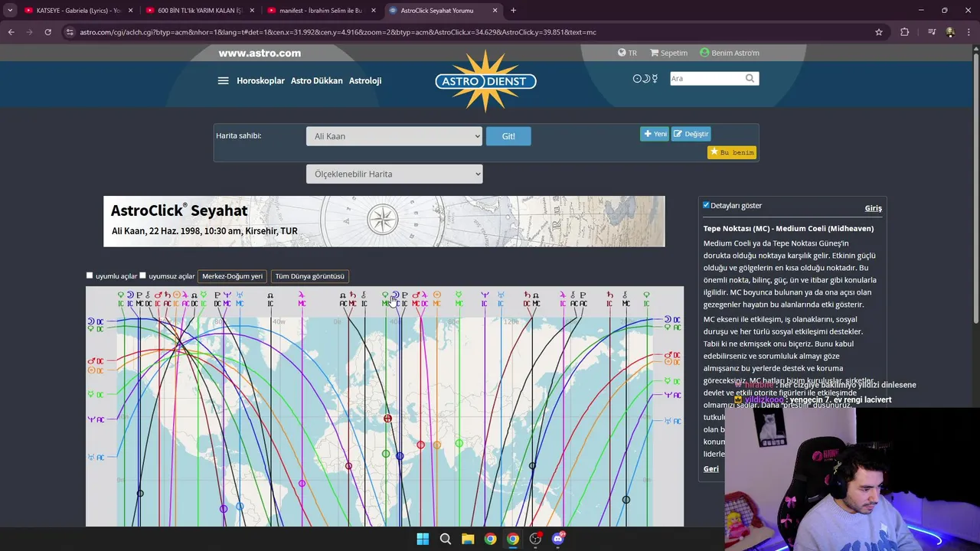Screen dimensions: 980x551
Task: Click Tüm Dünya görüntüsü button
Action: (x=309, y=276)
